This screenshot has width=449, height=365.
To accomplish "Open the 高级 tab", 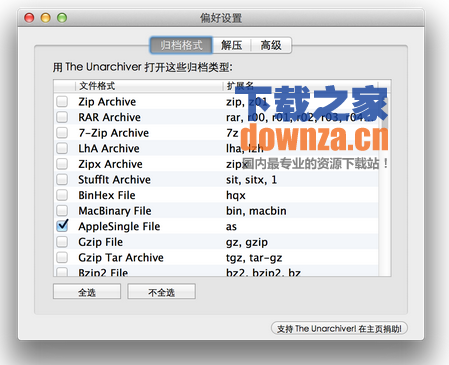I will click(271, 45).
